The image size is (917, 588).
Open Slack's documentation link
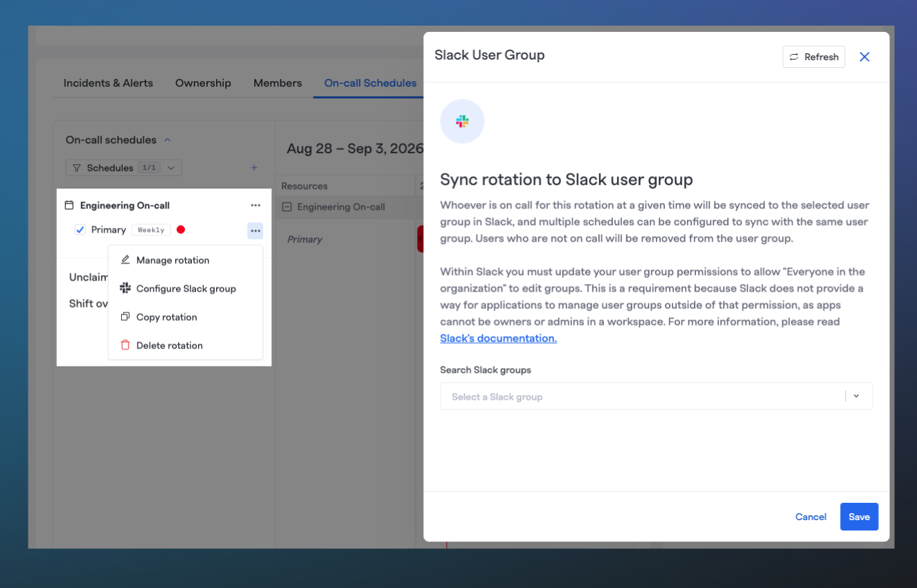(499, 339)
